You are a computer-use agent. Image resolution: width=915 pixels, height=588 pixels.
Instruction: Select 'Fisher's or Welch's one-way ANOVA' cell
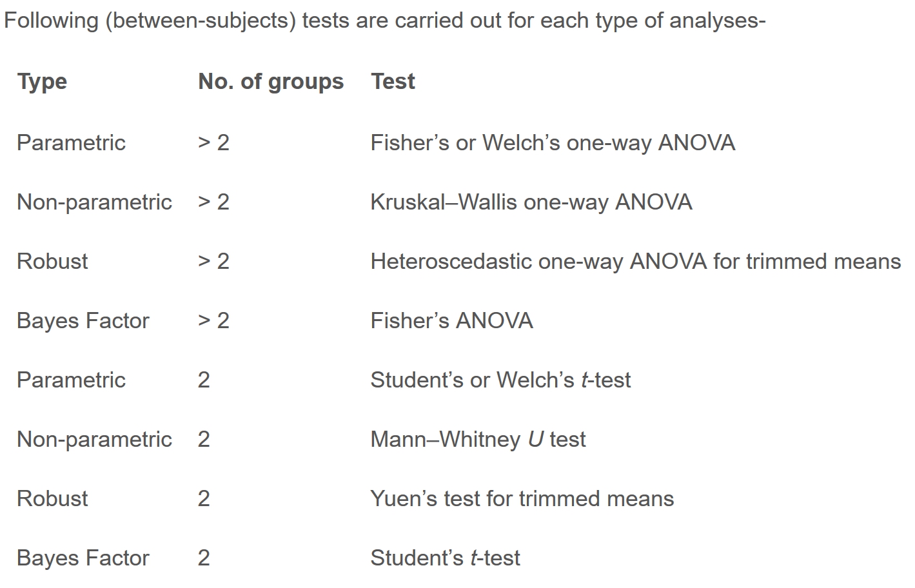(x=553, y=142)
